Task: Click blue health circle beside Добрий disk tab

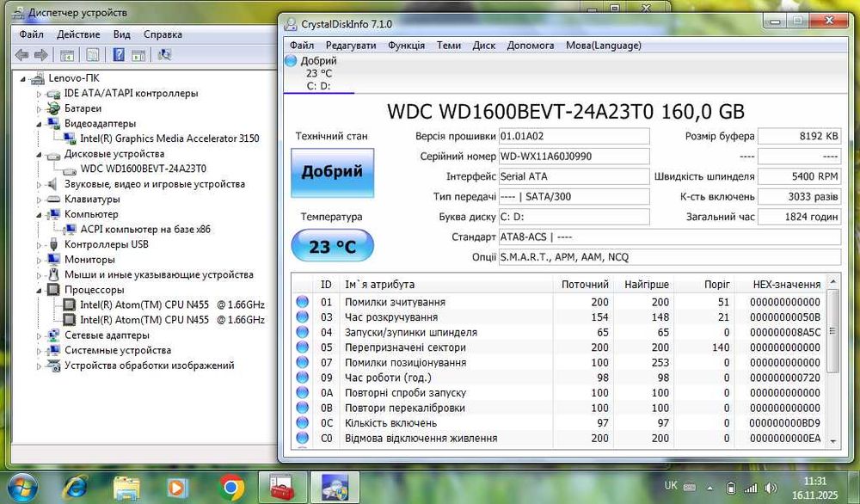Action: [x=291, y=61]
